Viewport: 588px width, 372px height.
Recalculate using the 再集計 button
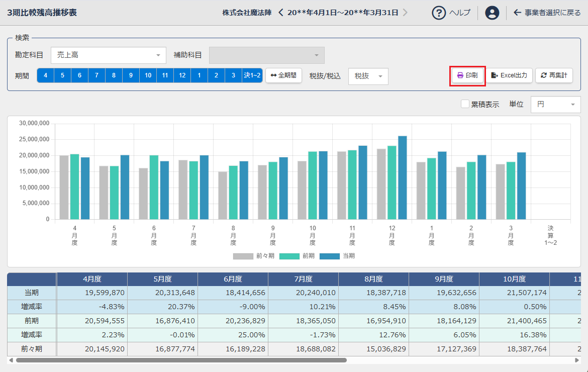click(554, 75)
